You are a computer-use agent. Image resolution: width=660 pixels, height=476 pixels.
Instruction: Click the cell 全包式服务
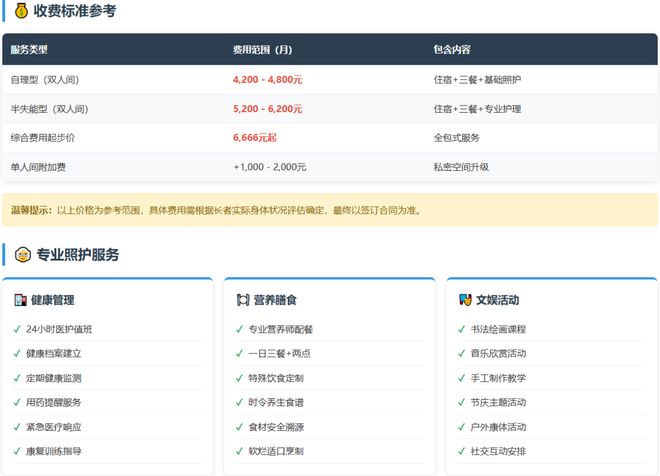pos(457,138)
